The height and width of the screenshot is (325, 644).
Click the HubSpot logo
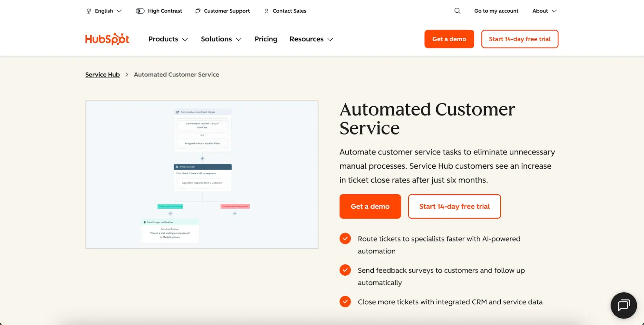click(x=107, y=39)
